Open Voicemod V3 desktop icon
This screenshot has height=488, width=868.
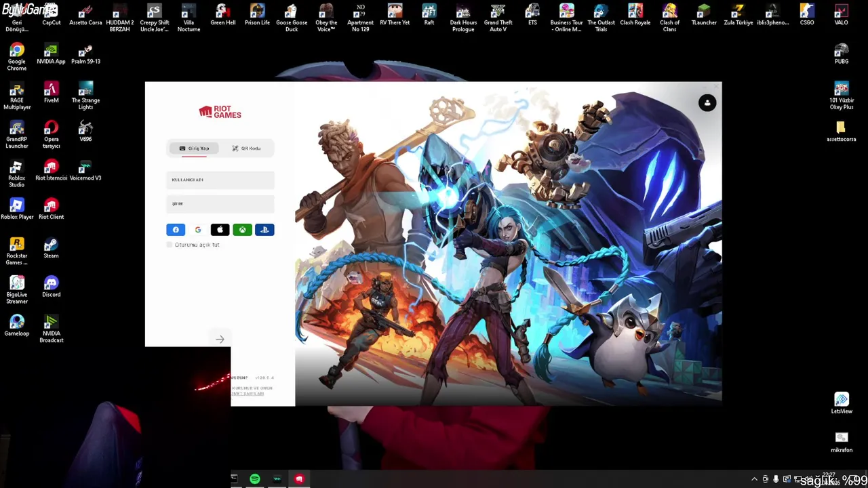(x=85, y=171)
